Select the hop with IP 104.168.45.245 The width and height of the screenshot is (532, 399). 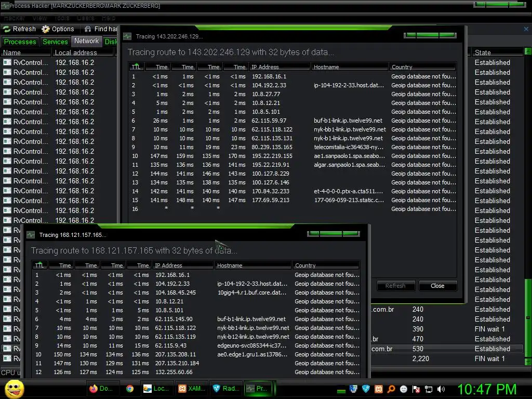(x=196, y=292)
